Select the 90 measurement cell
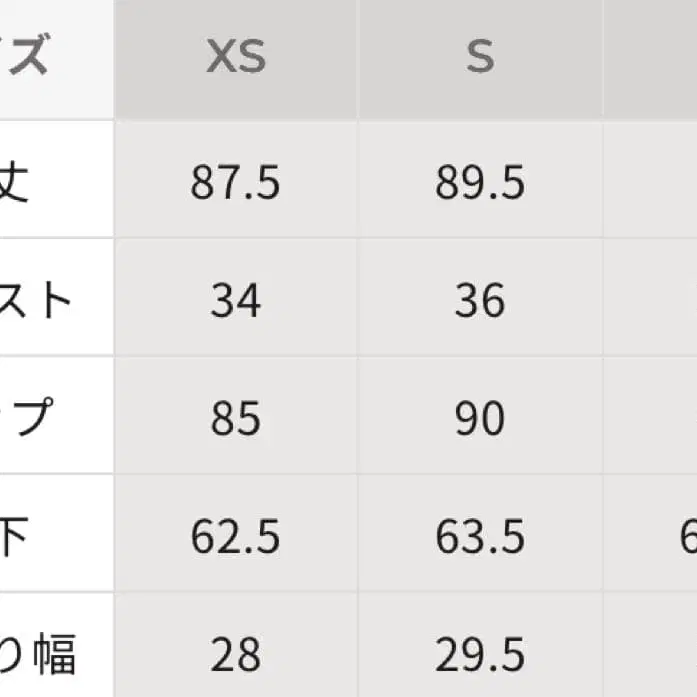The width and height of the screenshot is (697, 697). 480,419
